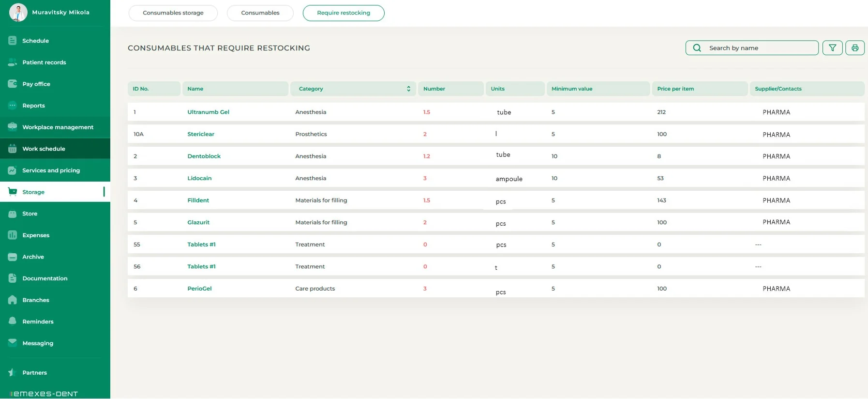Click the ampoule unit in Lidocain row

tap(509, 179)
